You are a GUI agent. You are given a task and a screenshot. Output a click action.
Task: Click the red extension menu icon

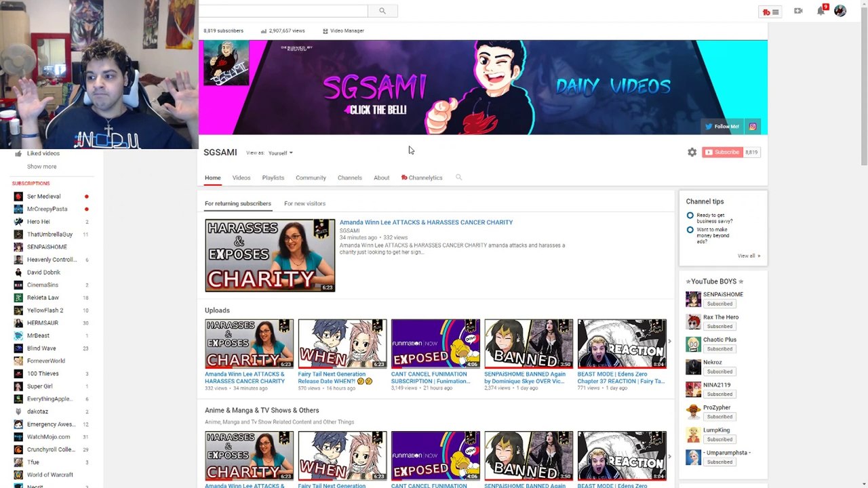tap(770, 12)
